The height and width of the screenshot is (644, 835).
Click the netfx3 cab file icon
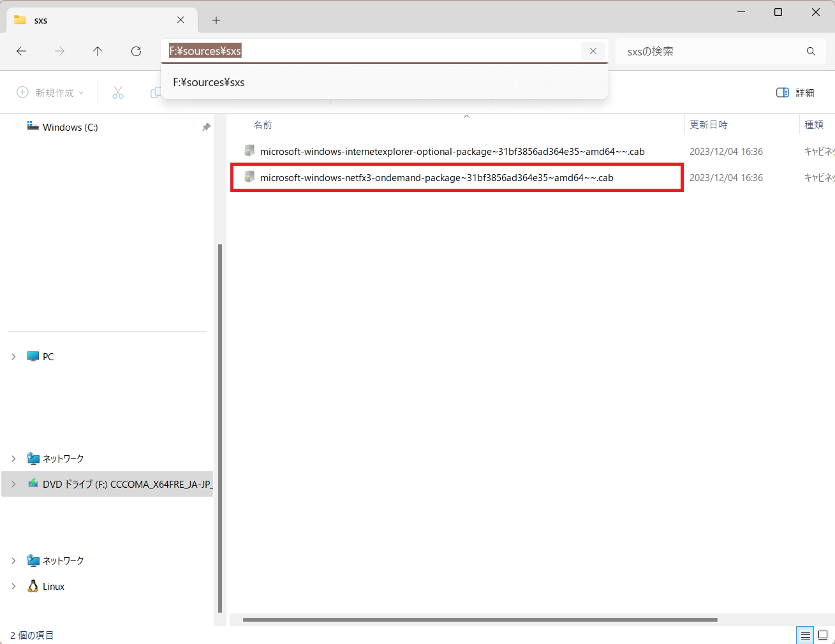coord(249,177)
